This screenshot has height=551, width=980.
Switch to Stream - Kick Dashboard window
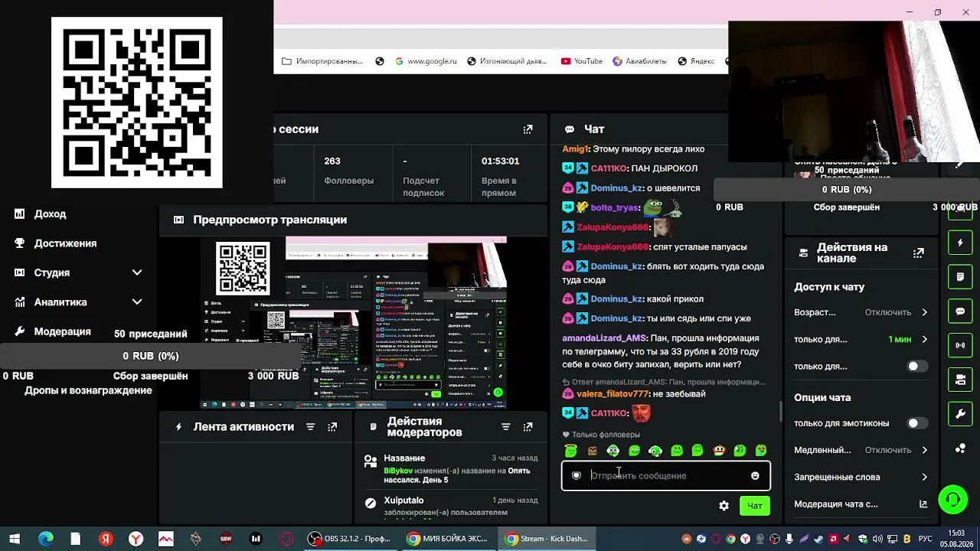[547, 539]
